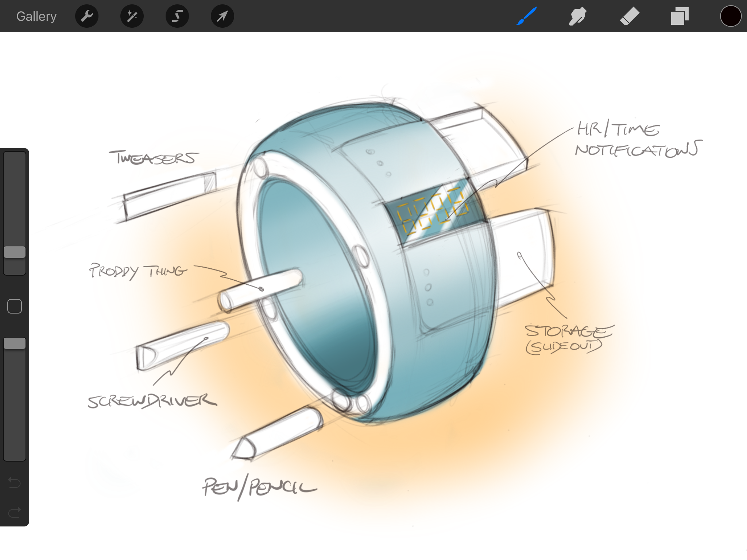Select the Eraser tool
This screenshot has width=747, height=560.
tap(629, 16)
